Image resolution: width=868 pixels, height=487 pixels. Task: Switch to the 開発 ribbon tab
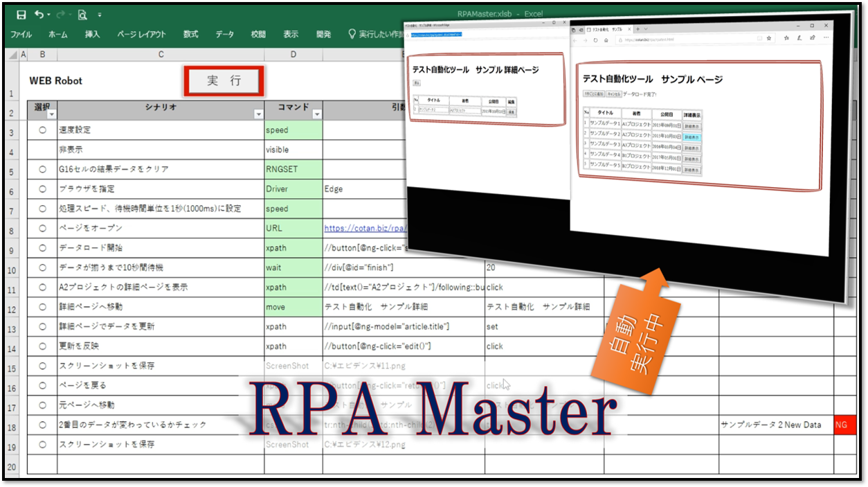pyautogui.click(x=324, y=33)
